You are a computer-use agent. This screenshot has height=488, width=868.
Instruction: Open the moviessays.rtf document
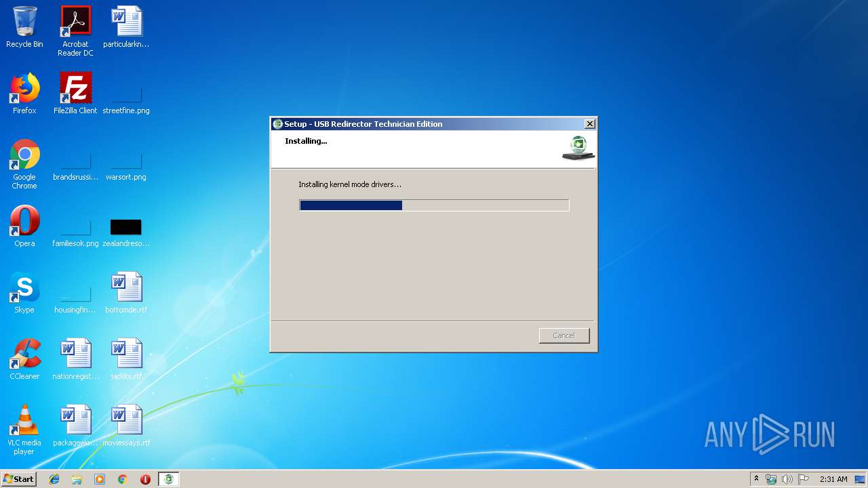(x=126, y=426)
